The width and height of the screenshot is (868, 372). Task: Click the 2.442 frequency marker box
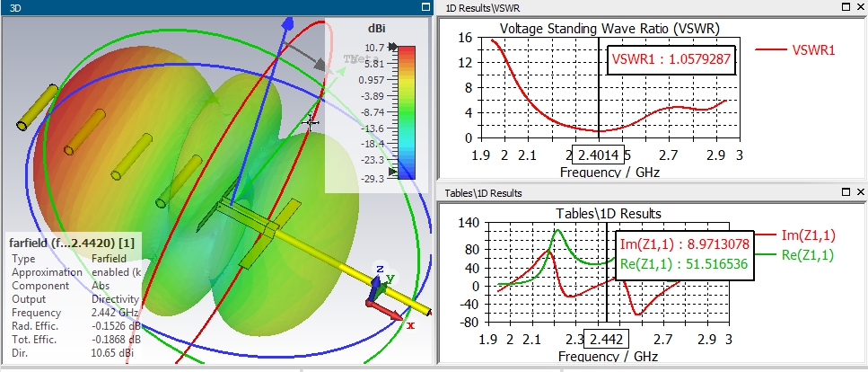pyautogui.click(x=607, y=341)
